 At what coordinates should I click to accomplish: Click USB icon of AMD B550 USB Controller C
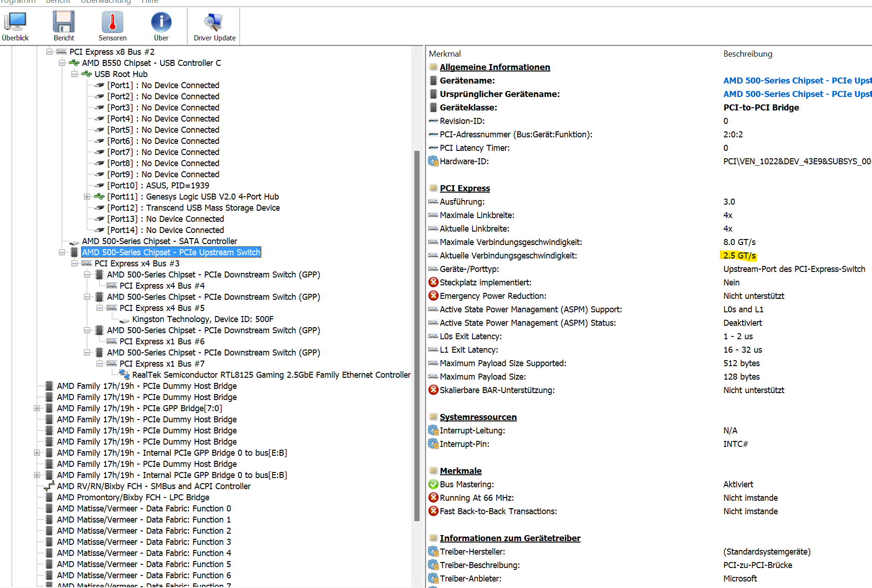point(74,63)
